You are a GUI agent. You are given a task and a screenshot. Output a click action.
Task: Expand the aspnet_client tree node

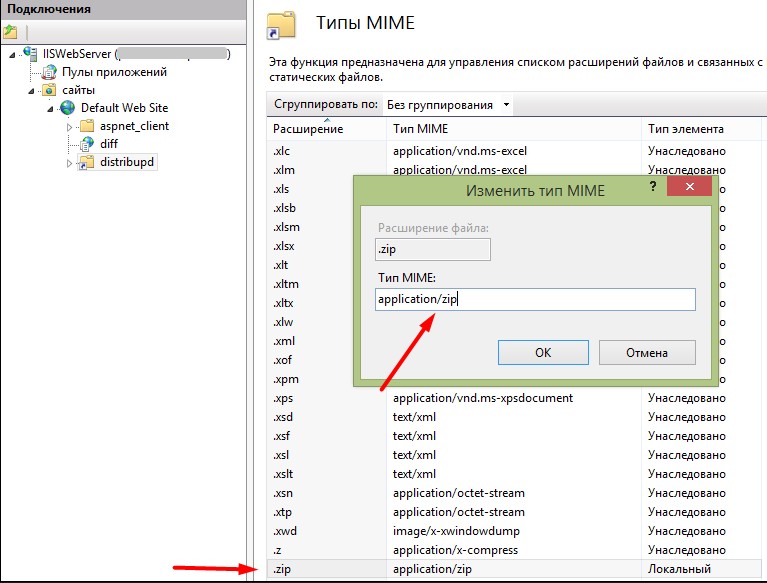pos(70,126)
